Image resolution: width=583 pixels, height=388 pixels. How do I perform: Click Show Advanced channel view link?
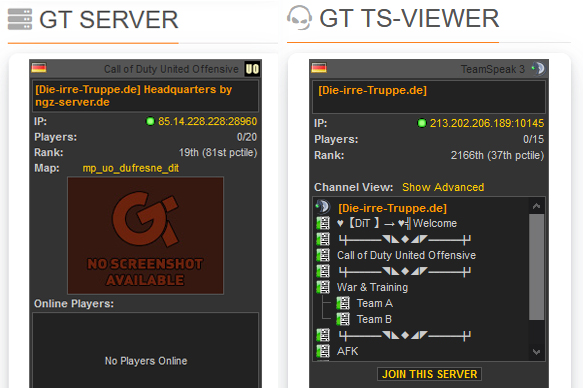443,187
